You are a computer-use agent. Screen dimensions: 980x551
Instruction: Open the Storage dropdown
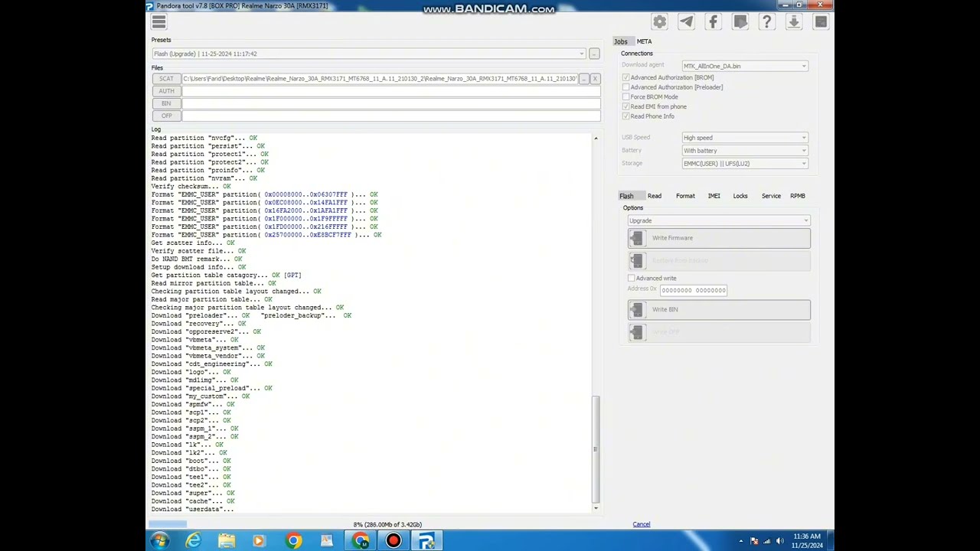(745, 164)
